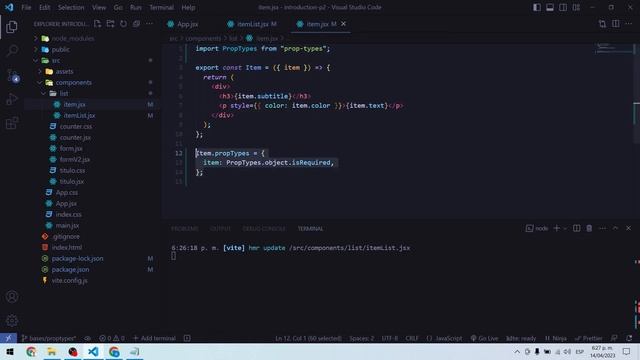Open Run and Debug view

click(x=11, y=99)
